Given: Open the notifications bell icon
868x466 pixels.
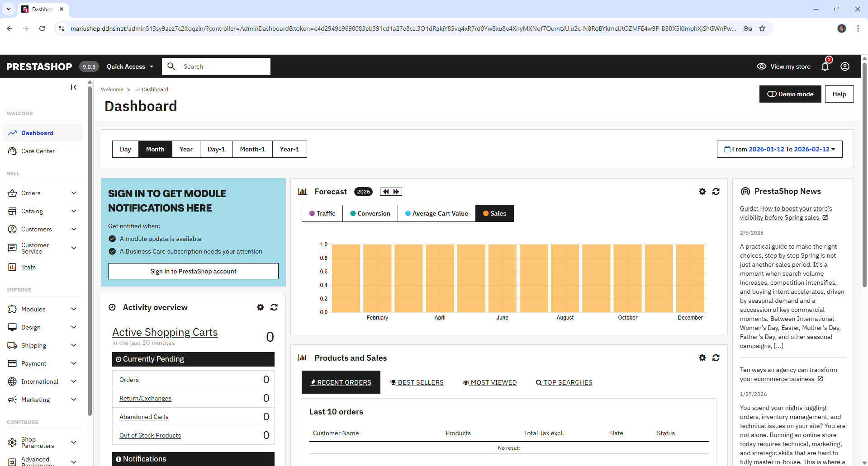Looking at the screenshot, I should pyautogui.click(x=825, y=67).
